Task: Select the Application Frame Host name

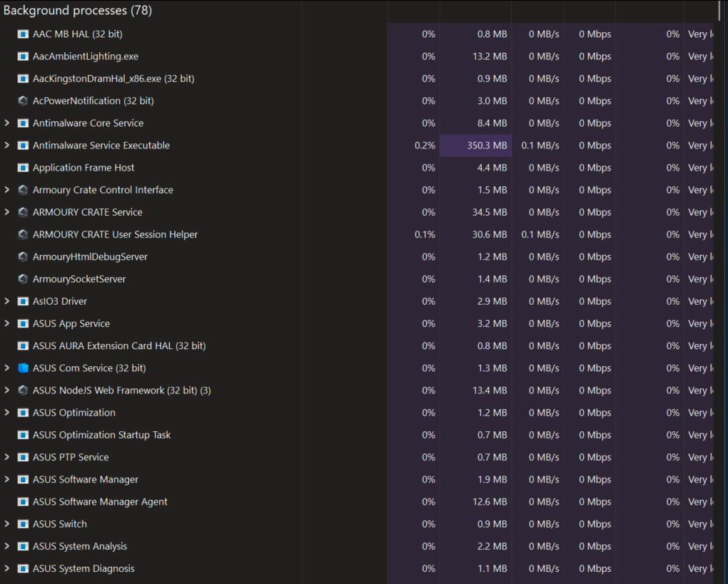Action: point(83,168)
